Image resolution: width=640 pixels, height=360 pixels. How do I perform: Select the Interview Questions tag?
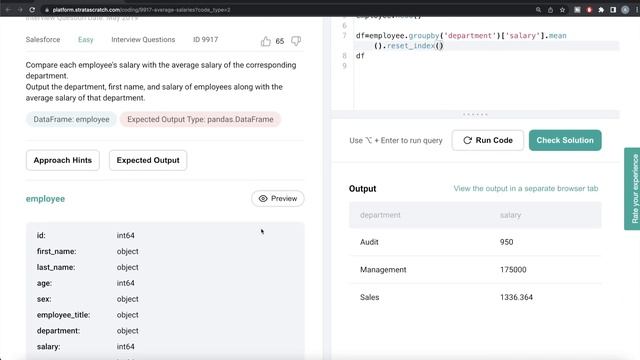(x=143, y=40)
